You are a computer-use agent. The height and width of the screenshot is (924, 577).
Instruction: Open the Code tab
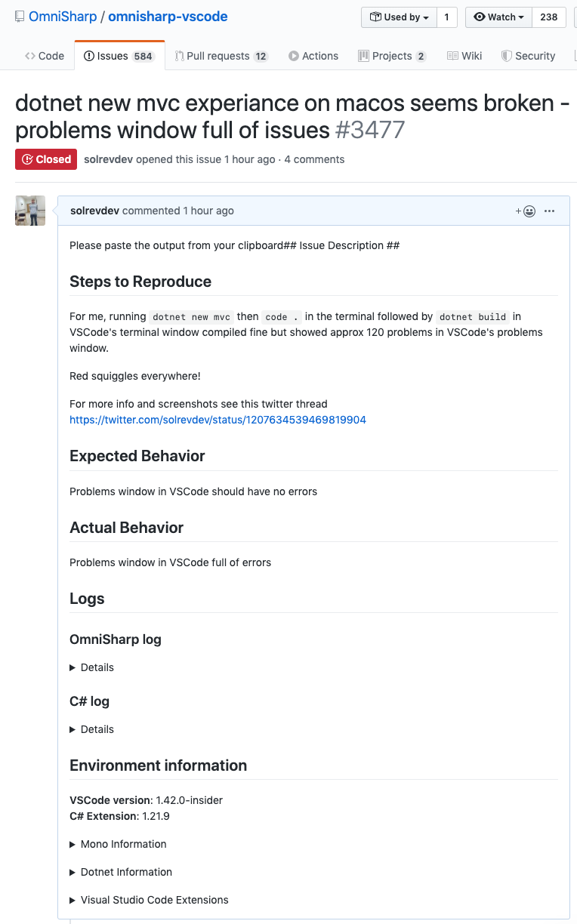pos(45,56)
